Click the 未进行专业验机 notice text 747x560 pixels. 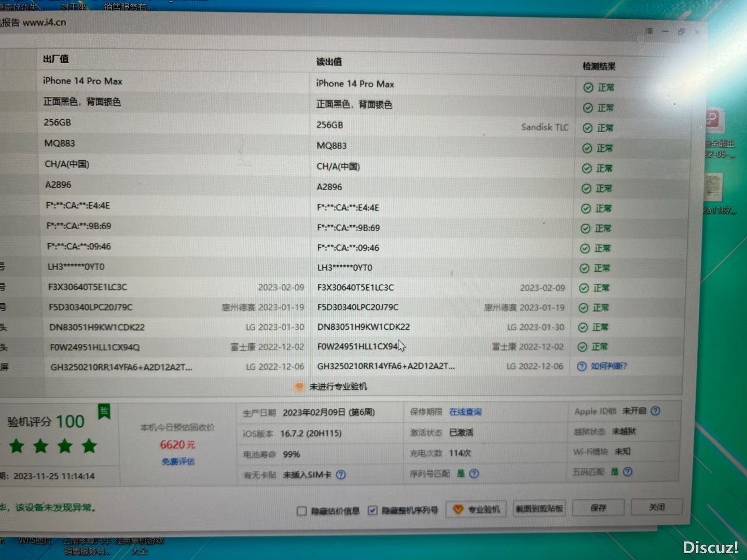338,386
